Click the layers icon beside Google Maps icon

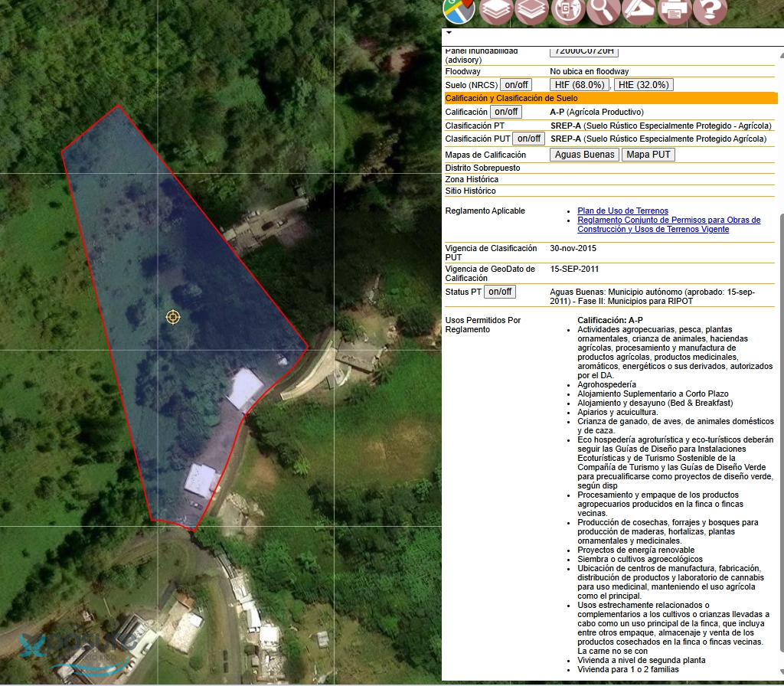(x=496, y=9)
